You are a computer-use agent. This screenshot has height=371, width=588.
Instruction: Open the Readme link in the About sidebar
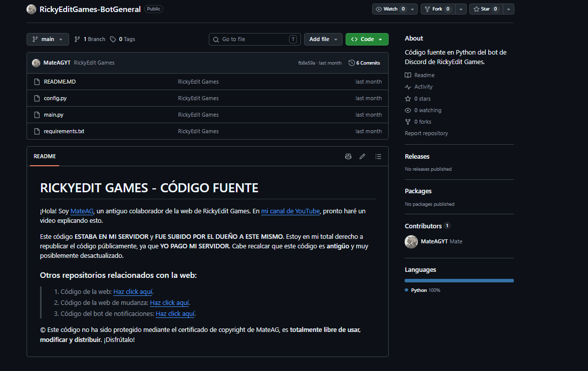pyautogui.click(x=420, y=75)
